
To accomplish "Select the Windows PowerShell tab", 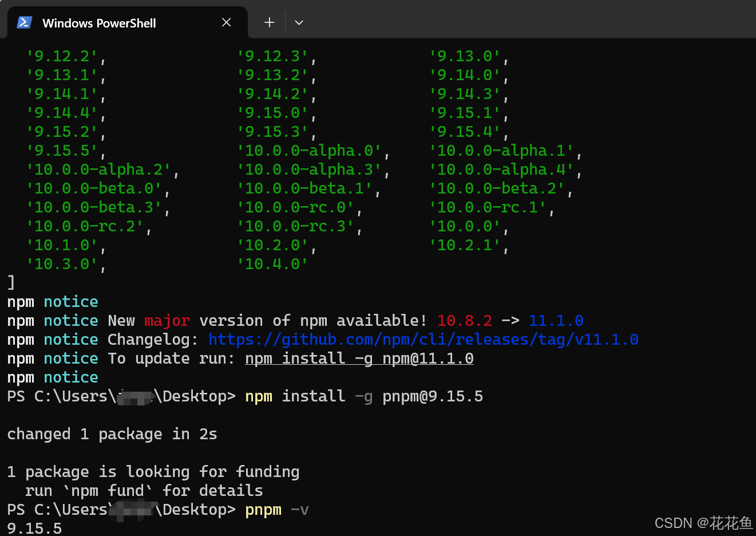I will [x=127, y=23].
